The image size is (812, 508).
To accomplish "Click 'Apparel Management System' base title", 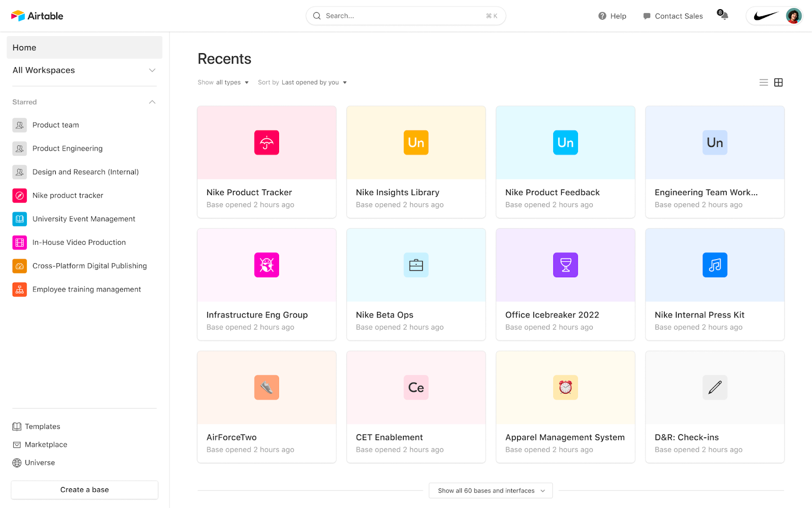I will (565, 437).
